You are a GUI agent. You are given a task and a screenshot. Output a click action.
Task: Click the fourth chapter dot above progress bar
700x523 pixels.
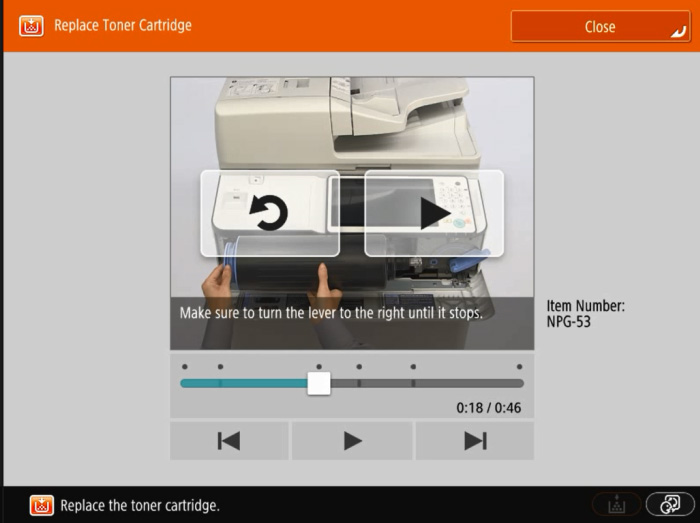(359, 367)
